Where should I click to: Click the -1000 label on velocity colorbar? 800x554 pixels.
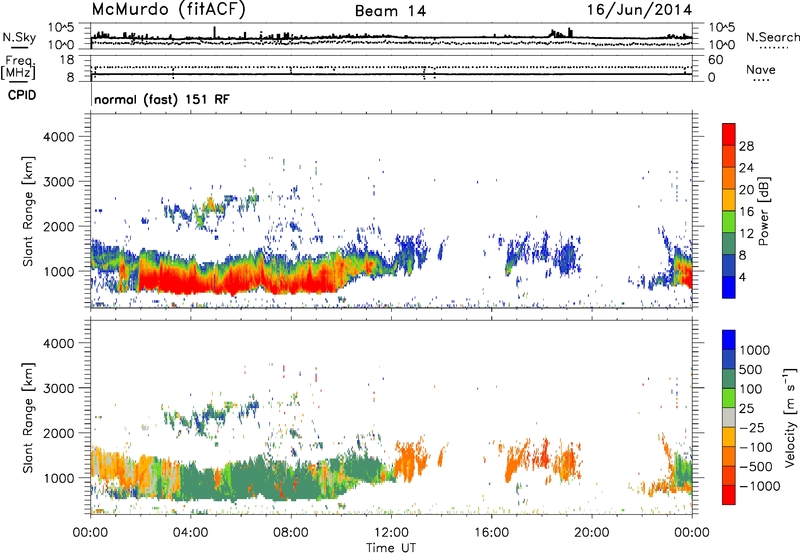759,486
